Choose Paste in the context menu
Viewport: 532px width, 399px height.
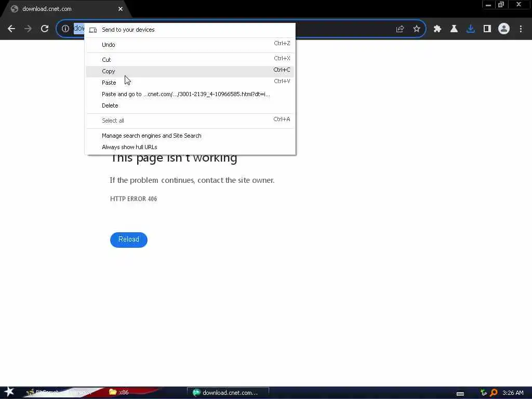[x=190, y=83]
